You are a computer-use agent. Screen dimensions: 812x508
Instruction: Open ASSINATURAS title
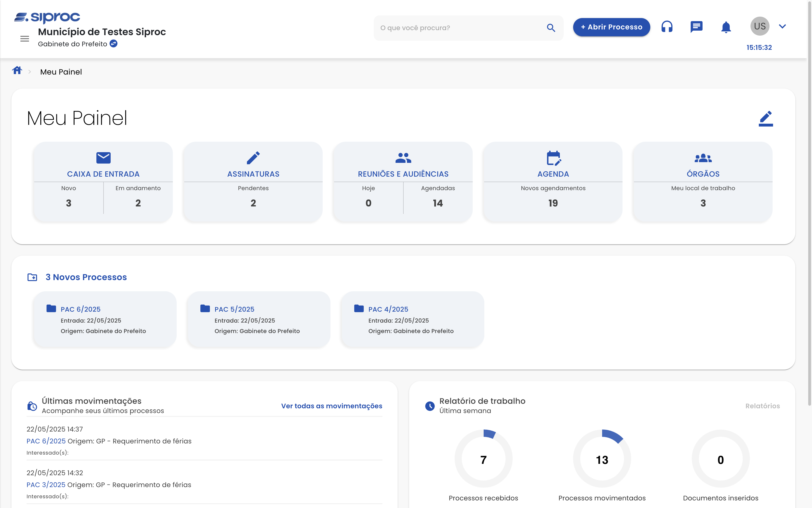[253, 174]
